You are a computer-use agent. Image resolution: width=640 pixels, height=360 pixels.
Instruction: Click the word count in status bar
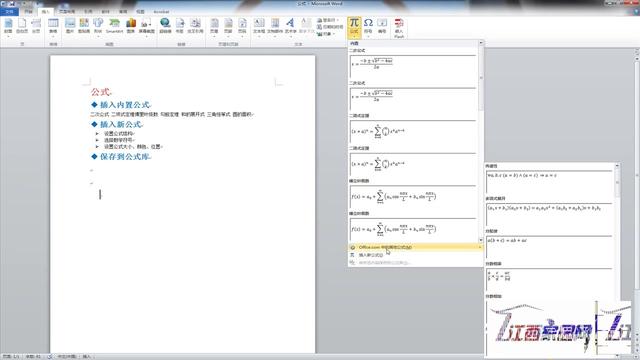[x=33, y=356]
